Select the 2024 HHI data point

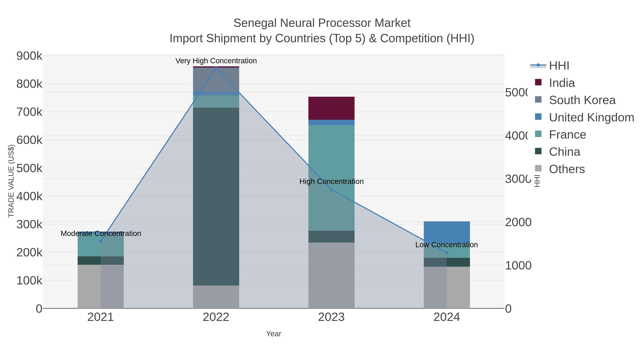(x=447, y=253)
